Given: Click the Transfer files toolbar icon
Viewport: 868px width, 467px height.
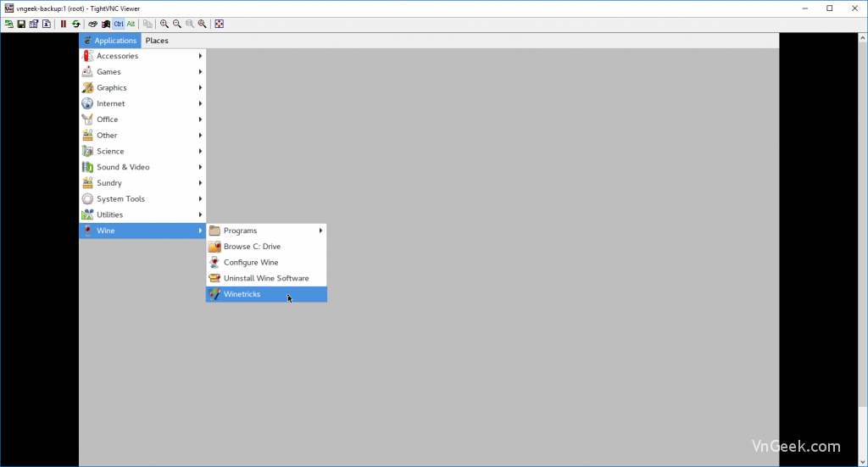Looking at the screenshot, I should coord(147,24).
